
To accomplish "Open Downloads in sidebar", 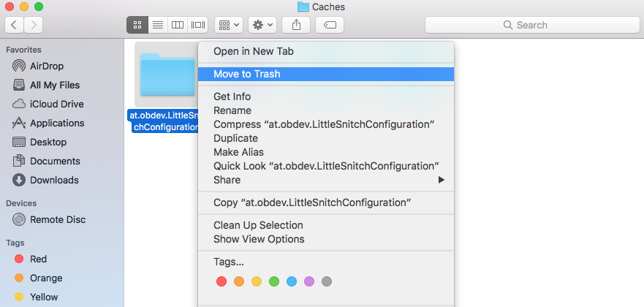I will point(45,180).
